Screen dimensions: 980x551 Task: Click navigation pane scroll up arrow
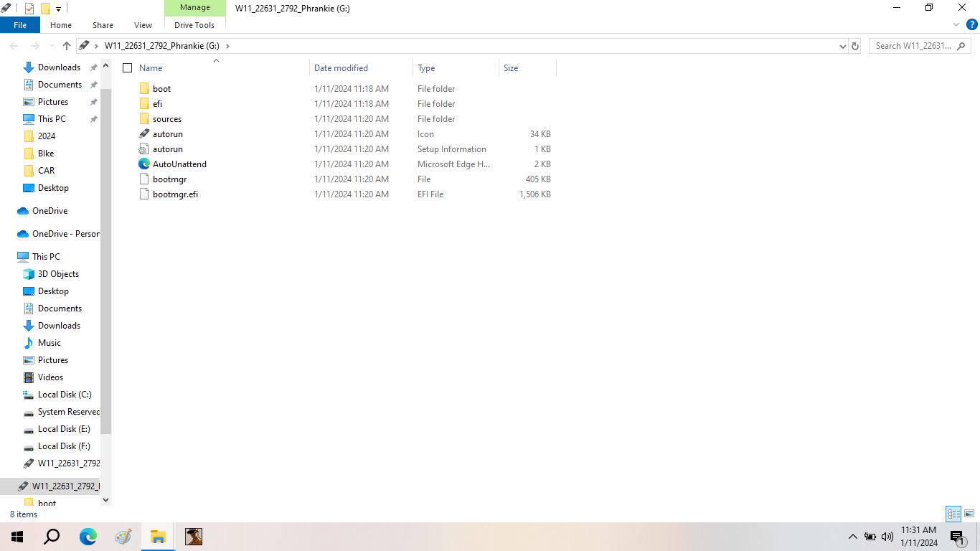point(106,66)
